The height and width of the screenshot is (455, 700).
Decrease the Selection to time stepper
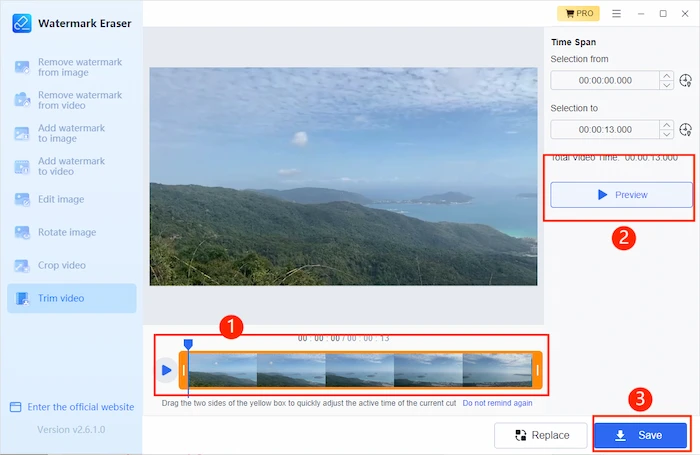(667, 135)
